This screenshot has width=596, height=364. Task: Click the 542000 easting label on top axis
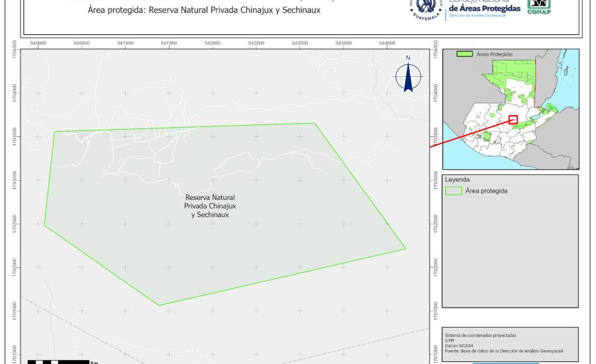coord(212,43)
